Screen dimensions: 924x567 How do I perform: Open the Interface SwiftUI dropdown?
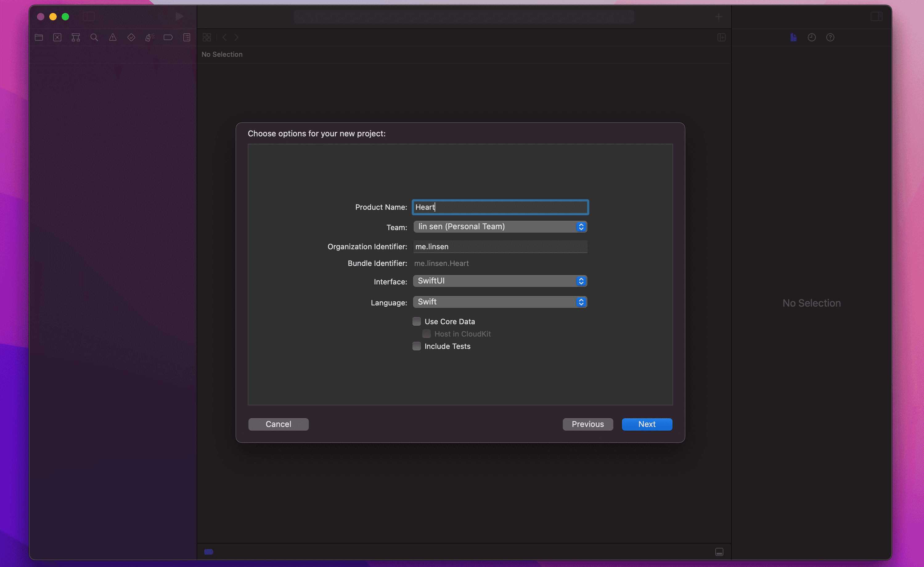pyautogui.click(x=500, y=281)
